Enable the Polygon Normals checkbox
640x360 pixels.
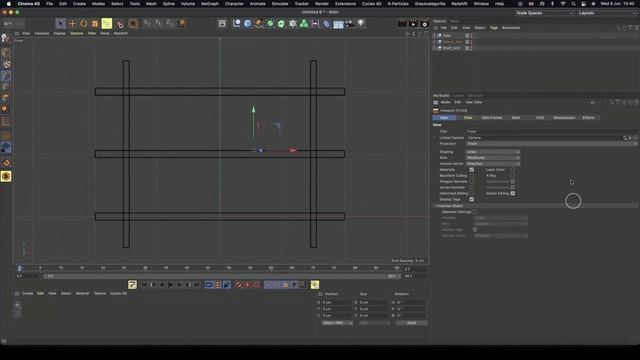472,181
